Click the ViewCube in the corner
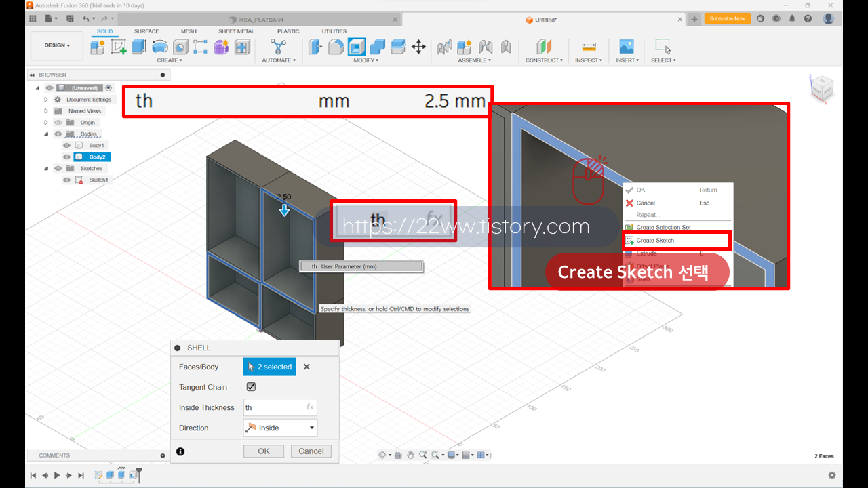Screen dimensions: 868x488 821,87
